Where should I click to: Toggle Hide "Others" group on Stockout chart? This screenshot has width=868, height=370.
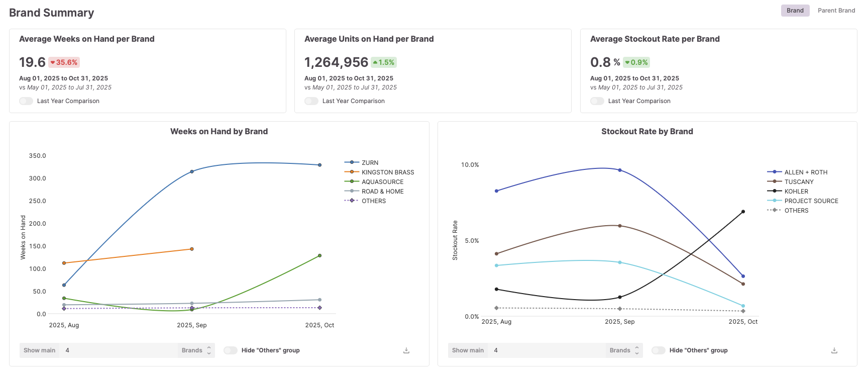tap(659, 350)
